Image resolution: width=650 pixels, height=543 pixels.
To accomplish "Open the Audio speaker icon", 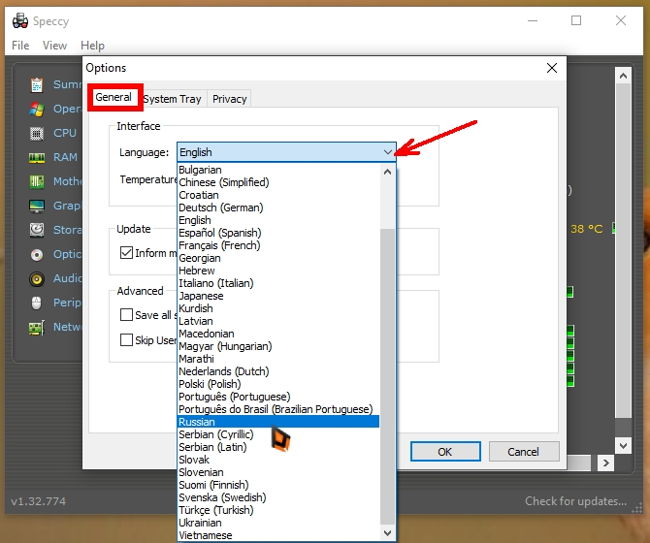I will pos(36,279).
